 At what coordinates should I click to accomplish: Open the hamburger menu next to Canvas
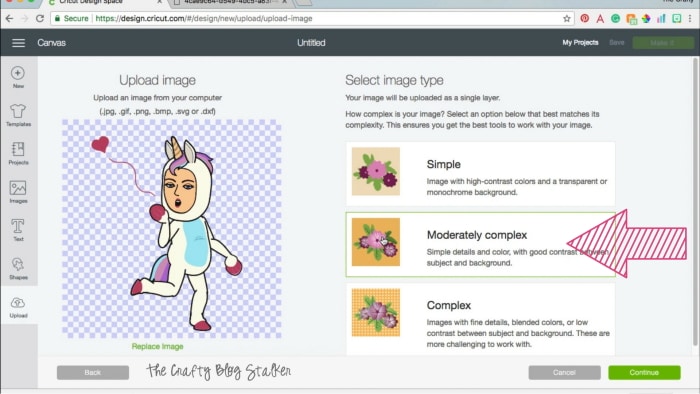(18, 43)
